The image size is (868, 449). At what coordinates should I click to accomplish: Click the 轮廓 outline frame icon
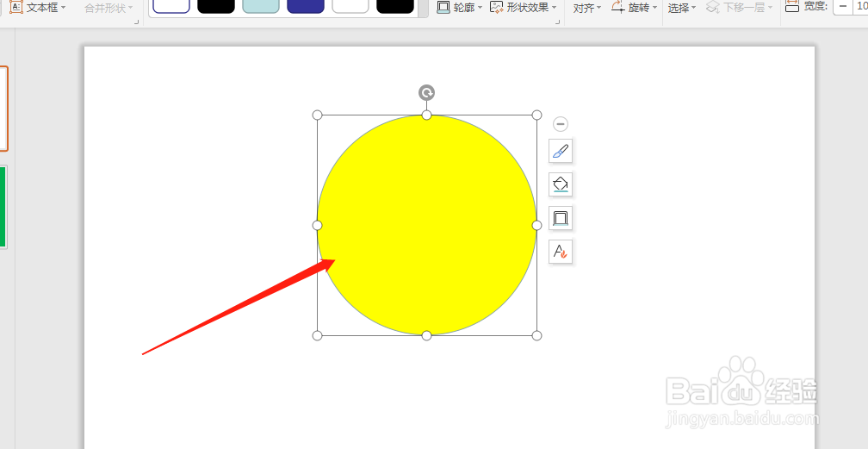point(443,7)
